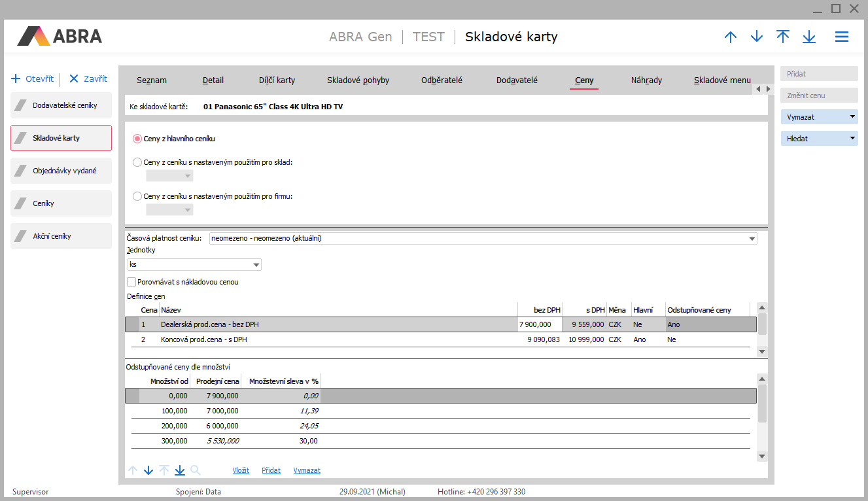
Task: Open Objednávky vydané in the left sidebar
Action: tap(61, 171)
